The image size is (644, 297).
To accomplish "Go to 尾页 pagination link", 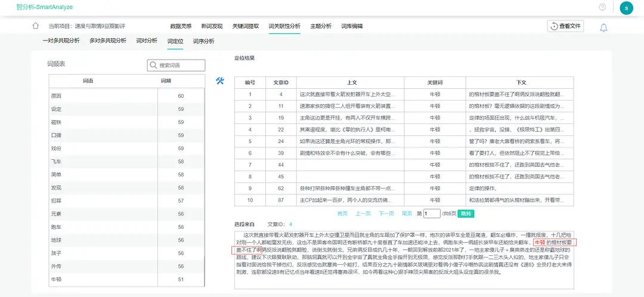I will [x=407, y=214].
